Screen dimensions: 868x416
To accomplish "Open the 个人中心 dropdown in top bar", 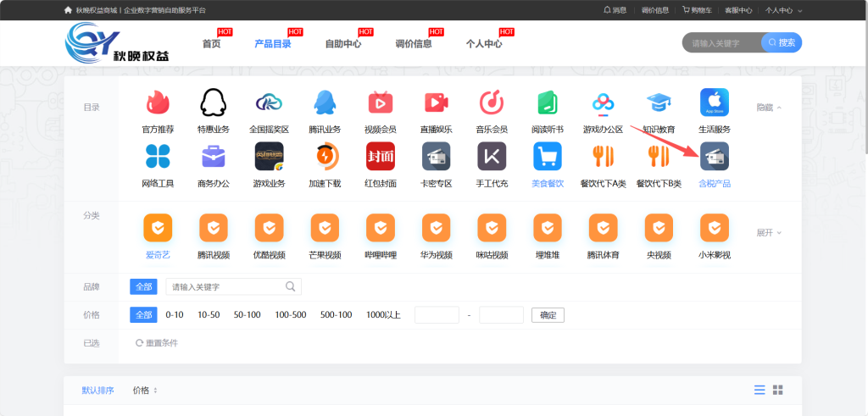I will (783, 10).
